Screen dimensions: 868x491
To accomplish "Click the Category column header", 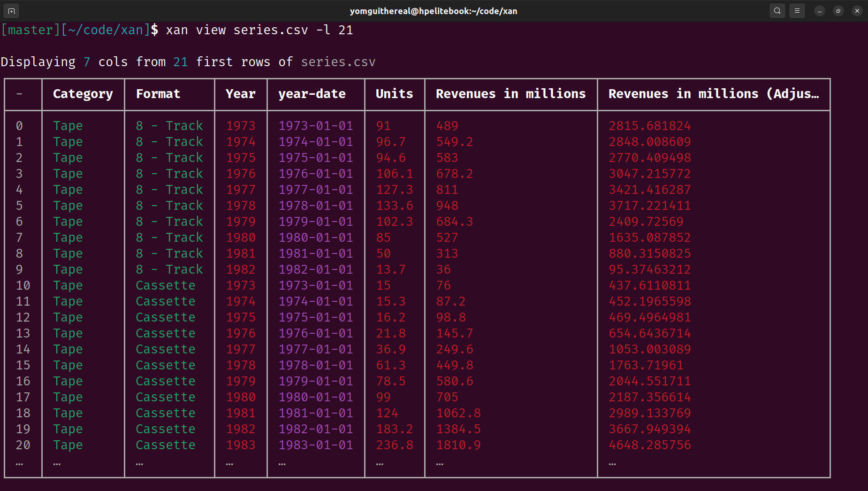I will tap(83, 94).
